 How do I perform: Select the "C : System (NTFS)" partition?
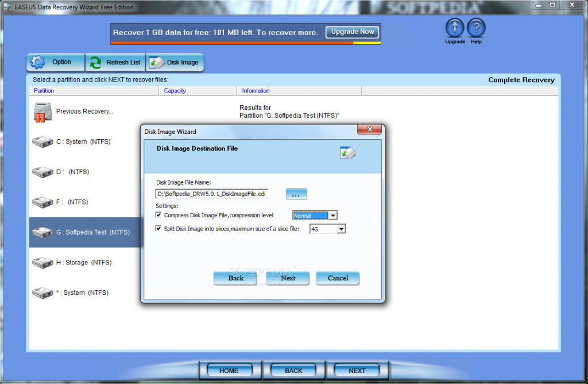click(83, 141)
